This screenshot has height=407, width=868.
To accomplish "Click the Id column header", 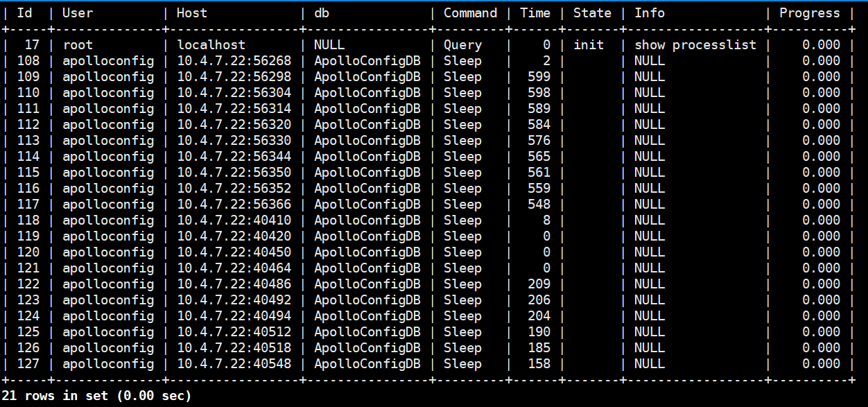I will click(24, 13).
